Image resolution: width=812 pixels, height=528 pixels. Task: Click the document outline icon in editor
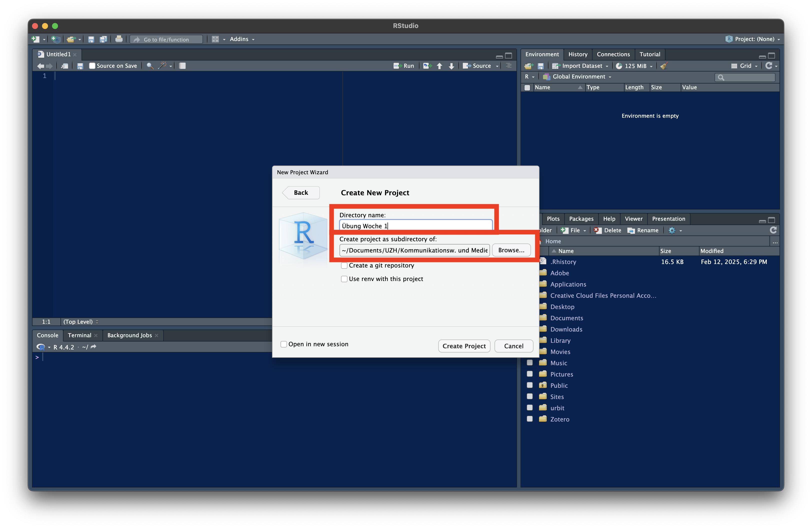pos(509,65)
